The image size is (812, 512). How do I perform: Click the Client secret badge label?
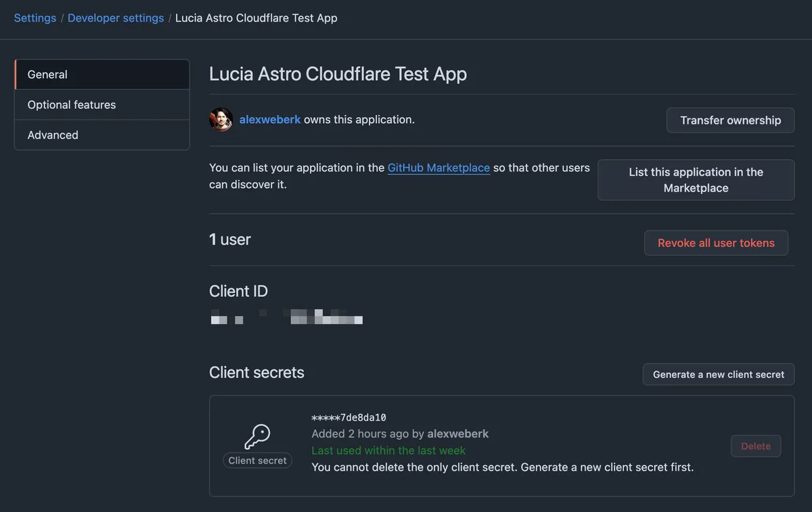257,460
